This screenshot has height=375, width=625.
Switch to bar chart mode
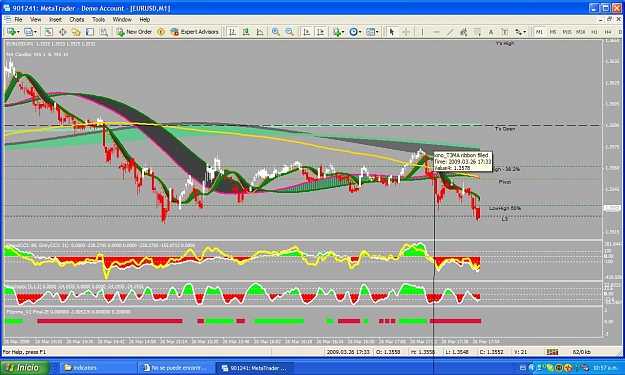tap(232, 31)
